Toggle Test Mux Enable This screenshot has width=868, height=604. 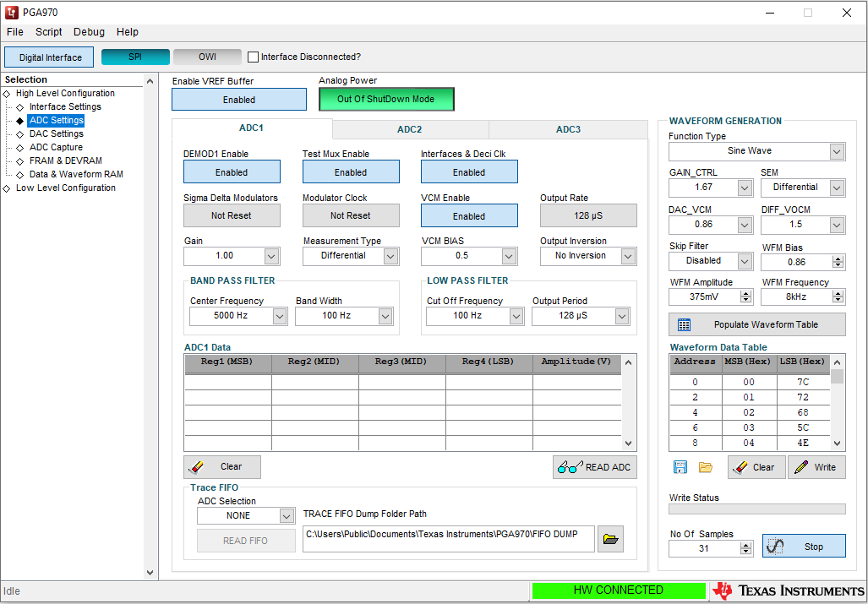tap(351, 172)
